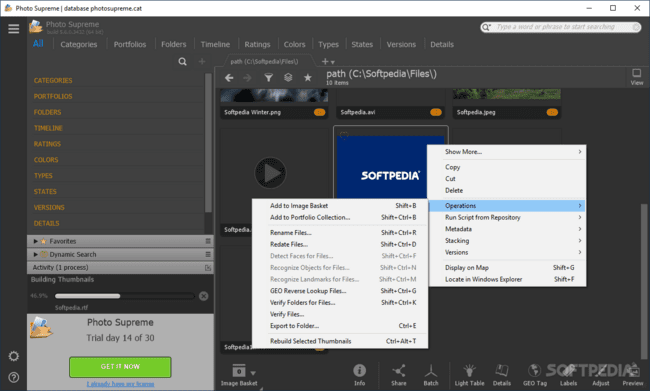Expand the Dynamic Search section
This screenshot has width=650, height=391.
point(36,254)
